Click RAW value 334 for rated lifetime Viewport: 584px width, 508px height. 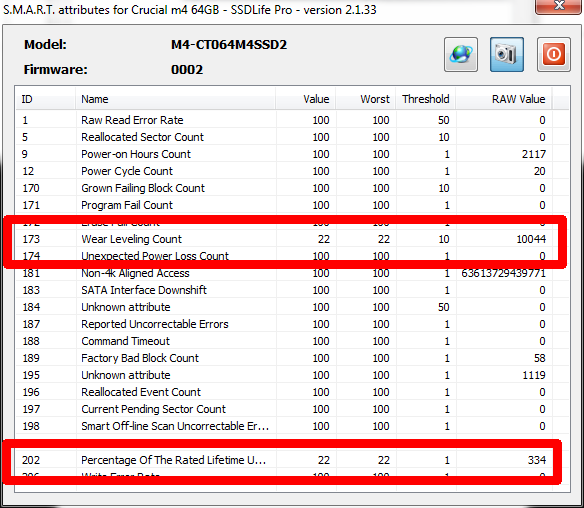pos(537,460)
